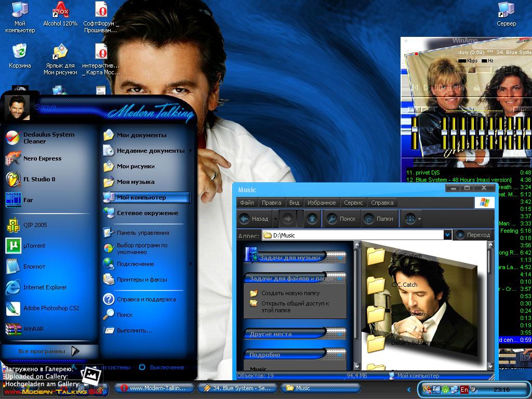Switch to the 34. Blue System taskbar button
The height and width of the screenshot is (399, 532).
coord(236,388)
